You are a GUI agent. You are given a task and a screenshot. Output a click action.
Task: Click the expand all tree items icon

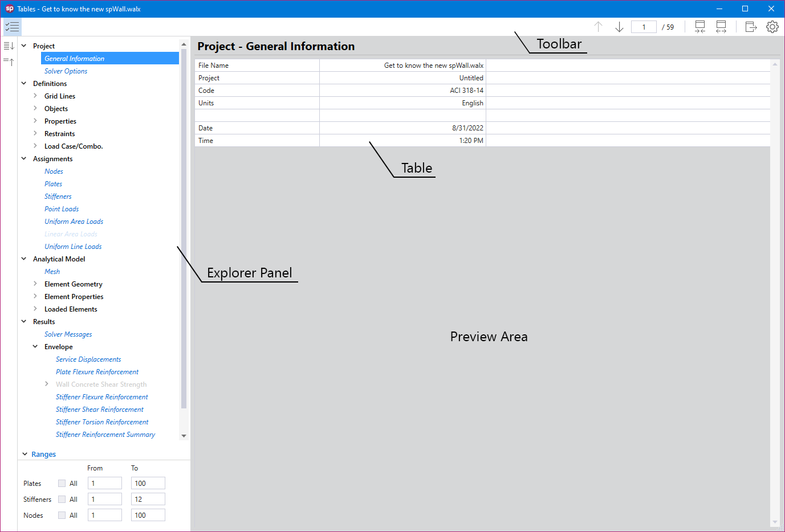point(9,46)
